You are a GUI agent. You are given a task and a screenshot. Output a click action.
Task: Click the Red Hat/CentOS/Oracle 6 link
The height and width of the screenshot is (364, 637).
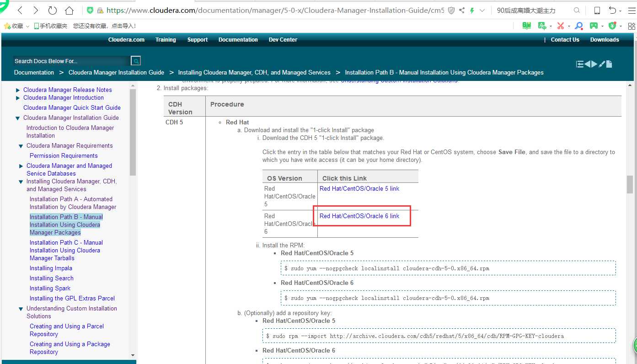[359, 216]
